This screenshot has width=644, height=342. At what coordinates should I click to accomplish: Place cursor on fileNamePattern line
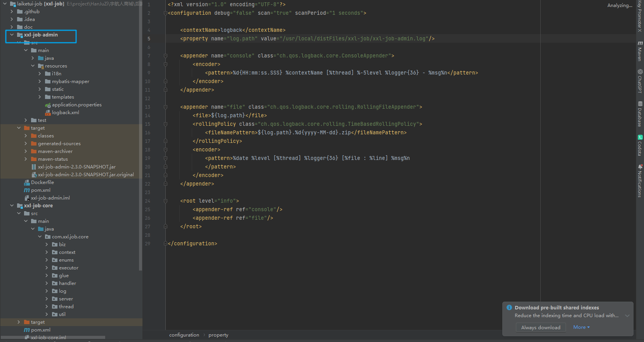click(306, 132)
